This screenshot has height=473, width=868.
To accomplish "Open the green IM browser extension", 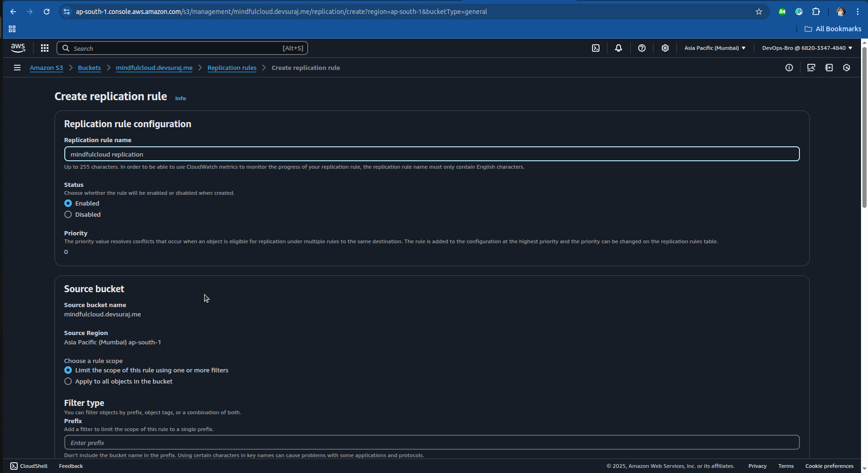I will click(x=782, y=12).
